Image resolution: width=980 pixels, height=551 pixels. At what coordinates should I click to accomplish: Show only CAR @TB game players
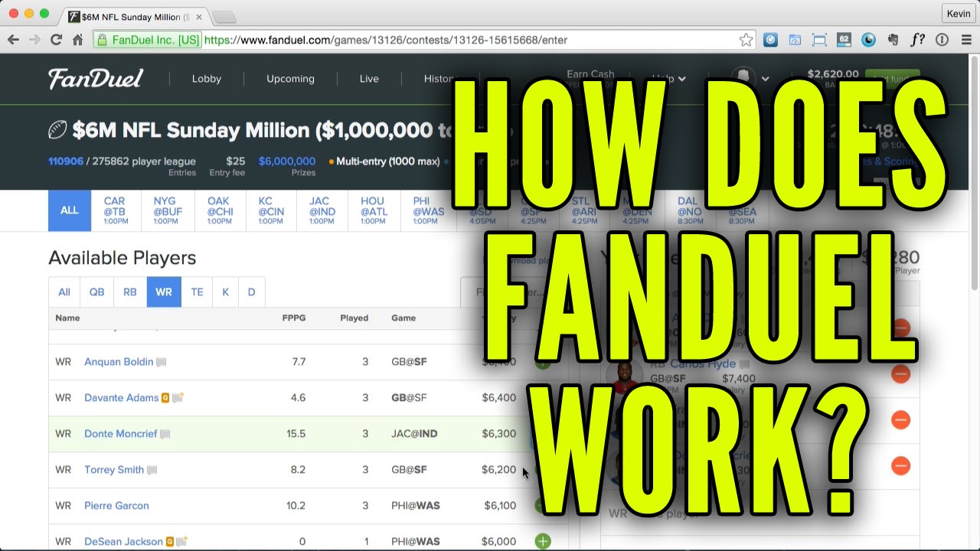pyautogui.click(x=114, y=210)
